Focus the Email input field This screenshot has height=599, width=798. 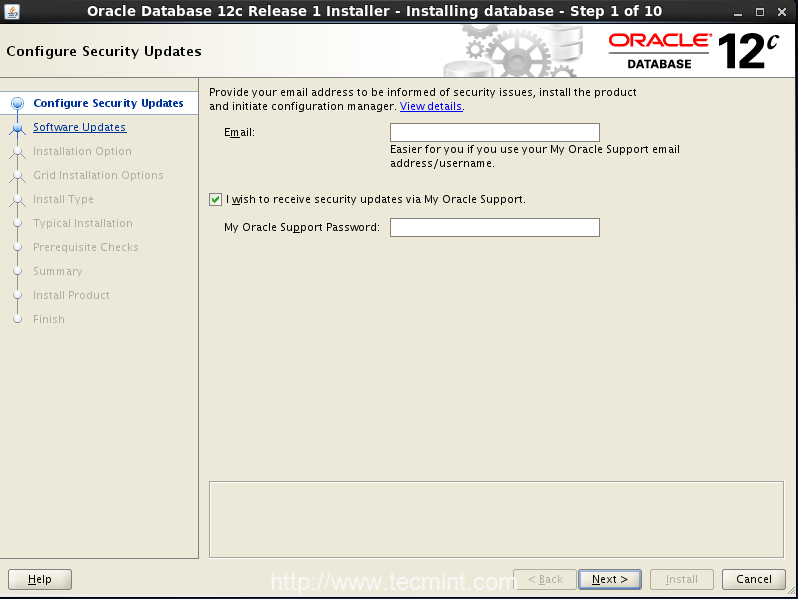point(495,132)
